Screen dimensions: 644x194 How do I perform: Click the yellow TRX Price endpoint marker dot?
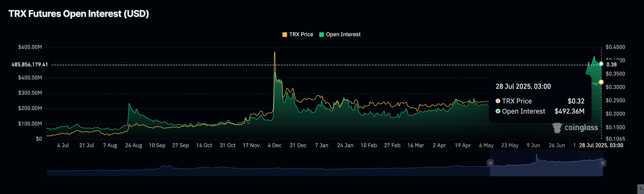pyautogui.click(x=601, y=82)
